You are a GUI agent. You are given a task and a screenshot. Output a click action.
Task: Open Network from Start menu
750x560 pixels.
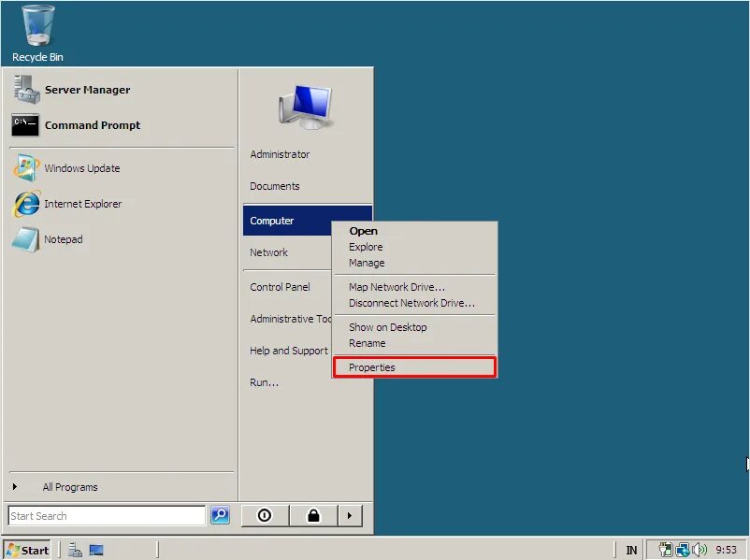tap(268, 252)
